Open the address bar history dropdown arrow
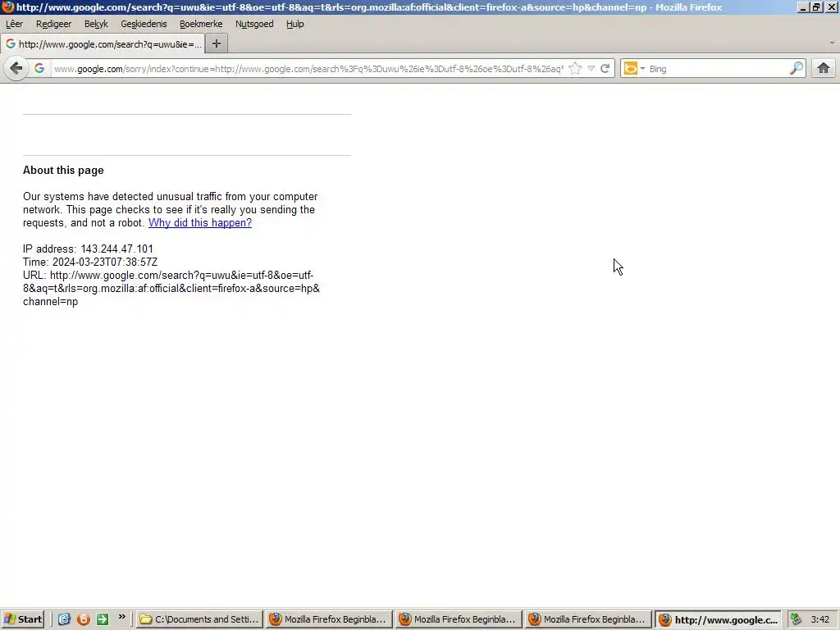 (x=591, y=69)
